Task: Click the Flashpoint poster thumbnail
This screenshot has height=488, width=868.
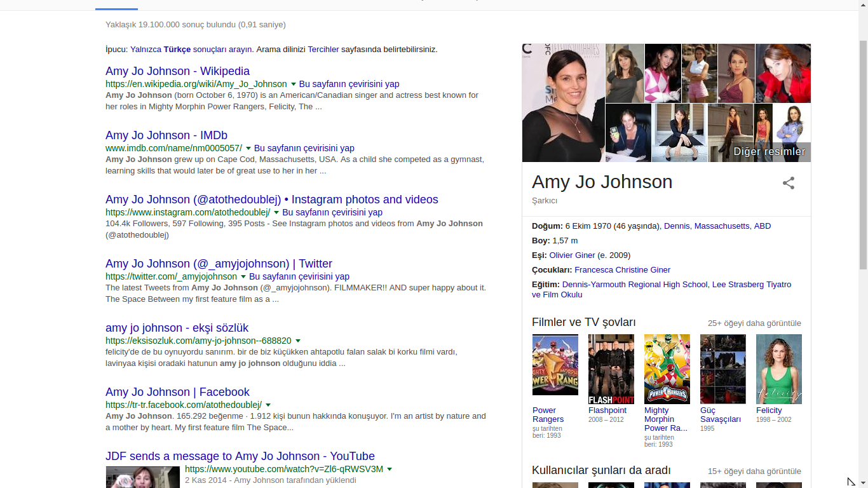Action: click(x=611, y=369)
